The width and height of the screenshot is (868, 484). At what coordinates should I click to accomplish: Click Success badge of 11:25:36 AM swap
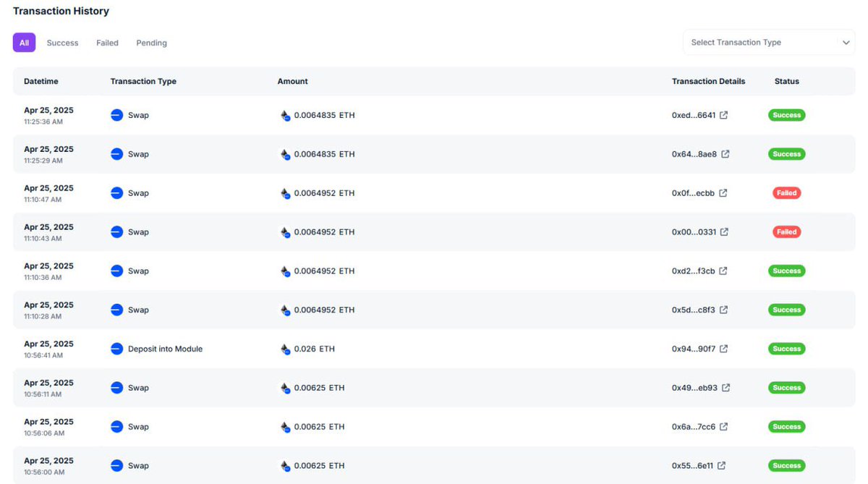(786, 115)
